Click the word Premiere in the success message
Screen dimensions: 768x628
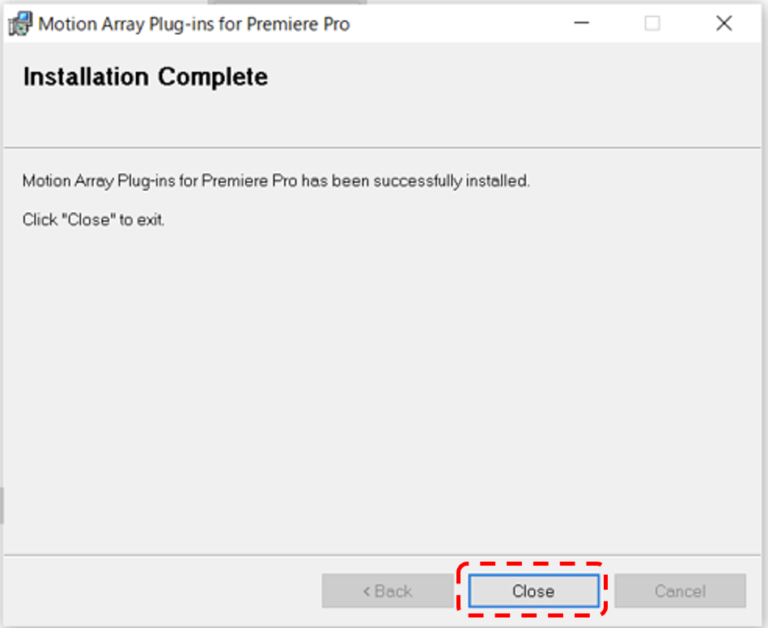(234, 181)
